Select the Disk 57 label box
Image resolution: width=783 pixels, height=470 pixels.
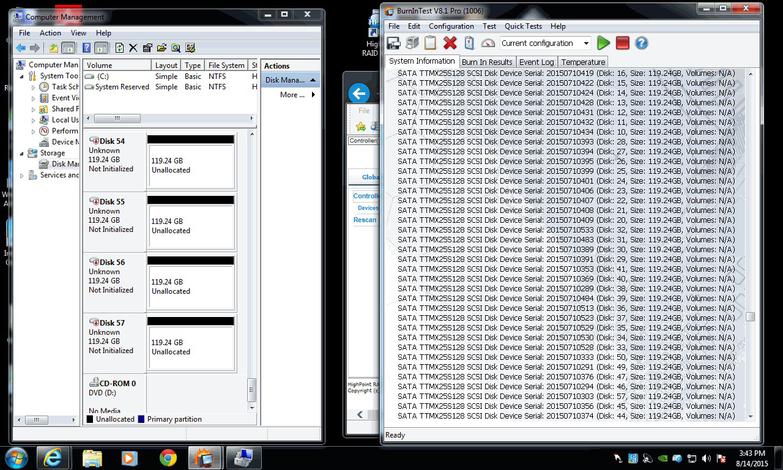(x=115, y=343)
